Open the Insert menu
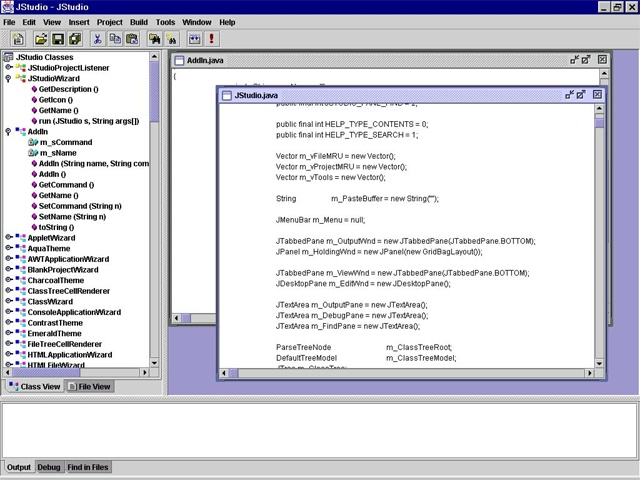 [79, 22]
